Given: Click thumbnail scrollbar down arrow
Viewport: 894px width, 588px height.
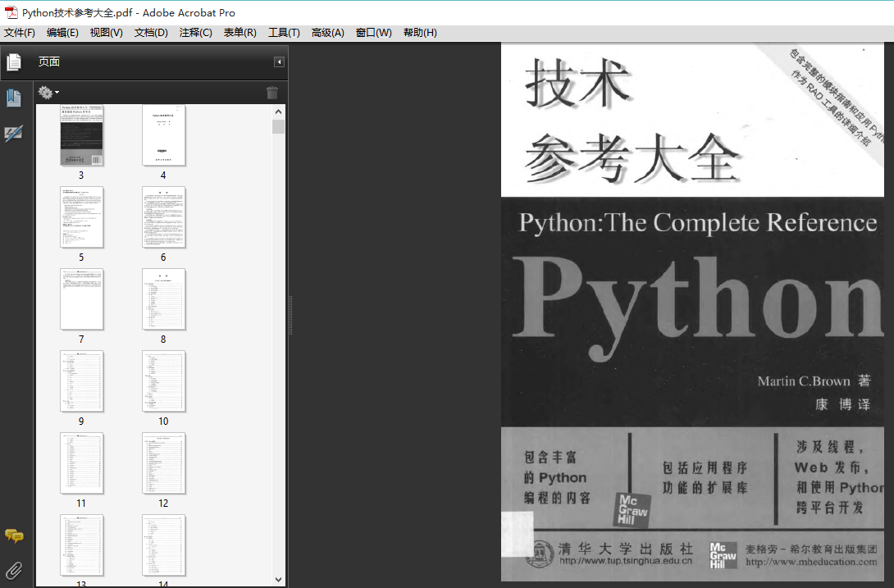Looking at the screenshot, I should tap(278, 580).
